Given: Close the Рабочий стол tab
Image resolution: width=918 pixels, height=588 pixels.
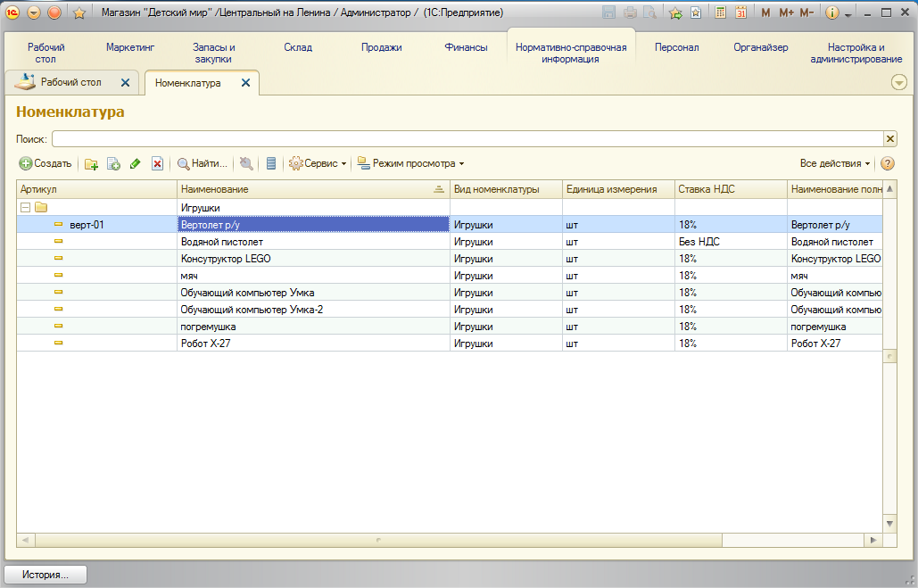Looking at the screenshot, I should pos(125,83).
